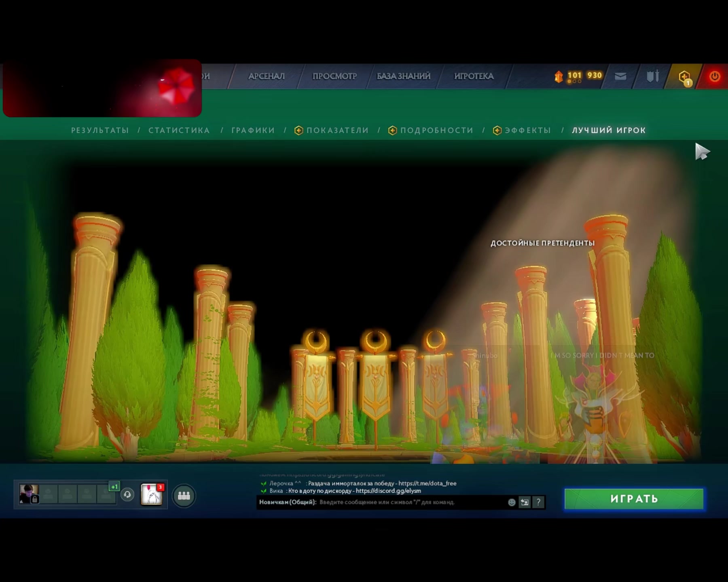
Task: Open the t.me/dota_free chat link
Action: [427, 483]
